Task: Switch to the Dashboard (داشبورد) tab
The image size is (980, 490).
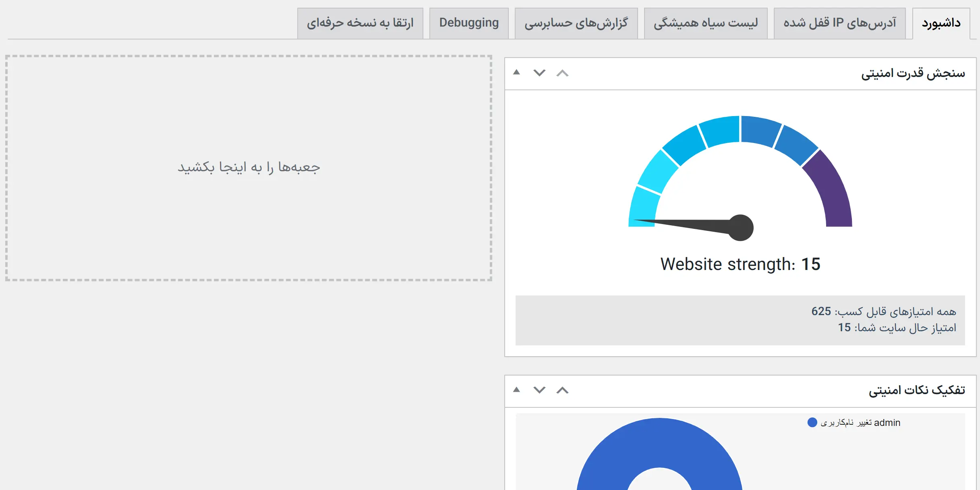Action: click(x=941, y=23)
